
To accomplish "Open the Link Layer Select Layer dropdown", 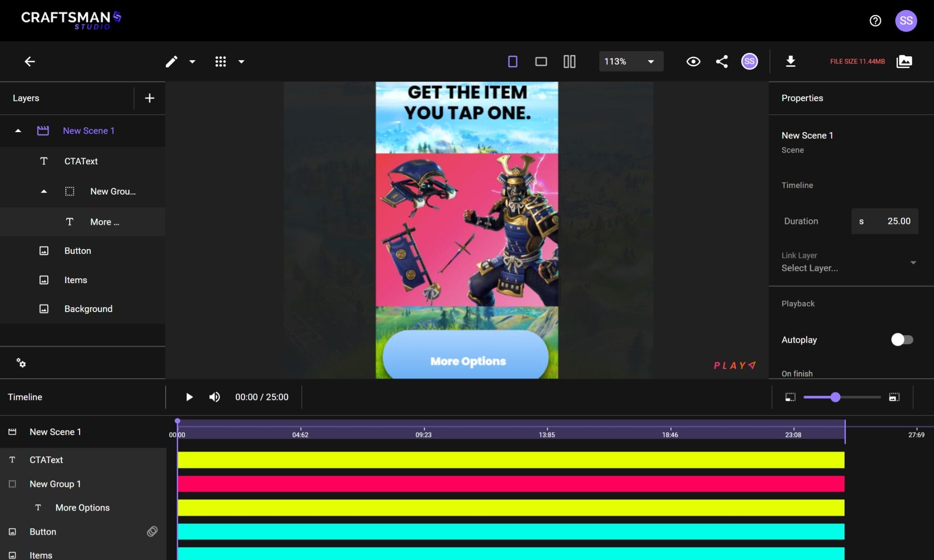I will [x=849, y=263].
